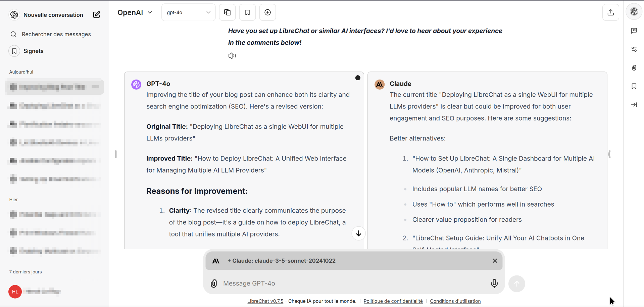Click the presets icon in header
The image size is (644, 307).
[227, 12]
